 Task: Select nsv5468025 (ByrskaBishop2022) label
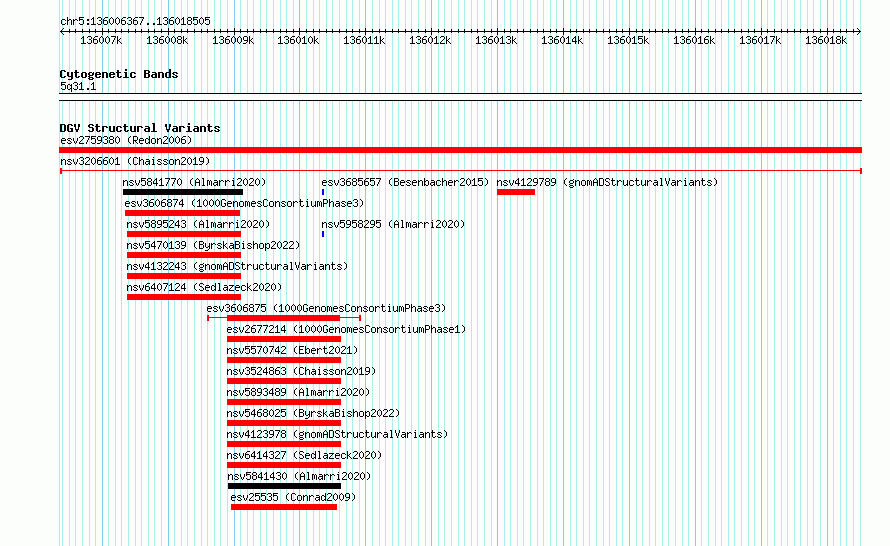coord(313,413)
